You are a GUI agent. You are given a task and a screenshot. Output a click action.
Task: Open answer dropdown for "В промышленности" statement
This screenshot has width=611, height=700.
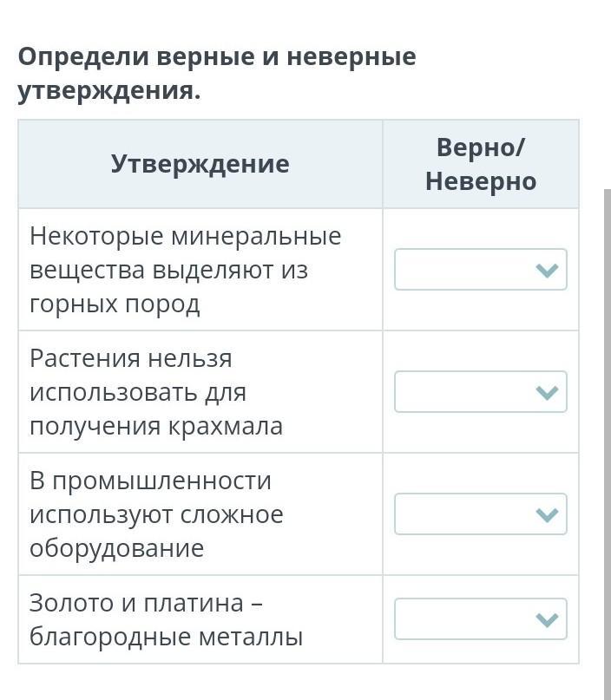(x=480, y=514)
